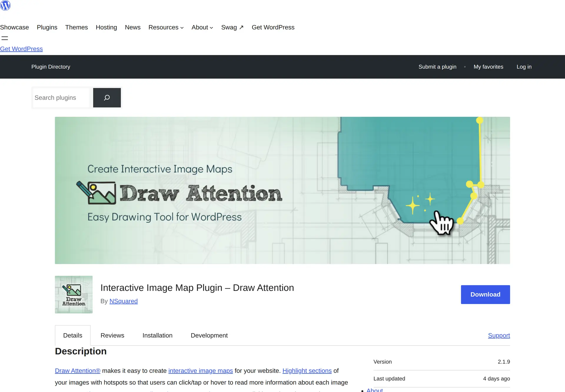Expand the Resources dropdown menu

[x=166, y=27]
